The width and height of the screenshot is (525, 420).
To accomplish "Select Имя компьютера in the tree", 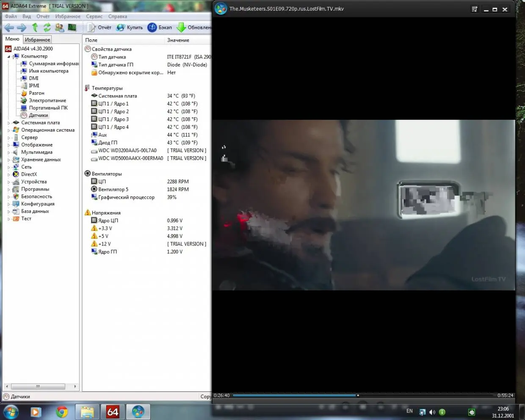I will (49, 71).
